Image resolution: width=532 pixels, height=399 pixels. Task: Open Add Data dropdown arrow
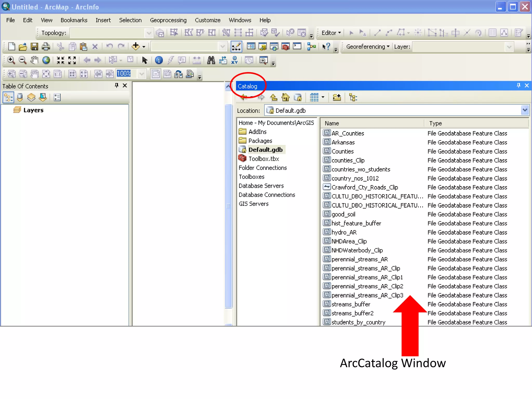(x=144, y=47)
